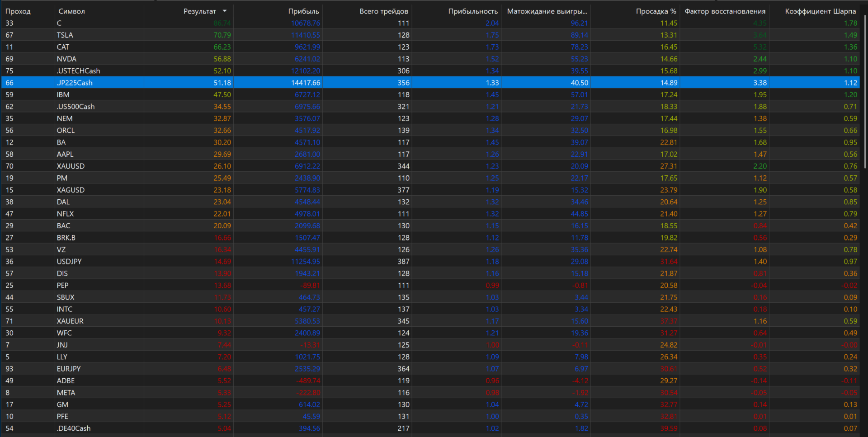This screenshot has width=868, height=437.
Task: Select the EURJPY symbol row
Action: click(x=430, y=369)
